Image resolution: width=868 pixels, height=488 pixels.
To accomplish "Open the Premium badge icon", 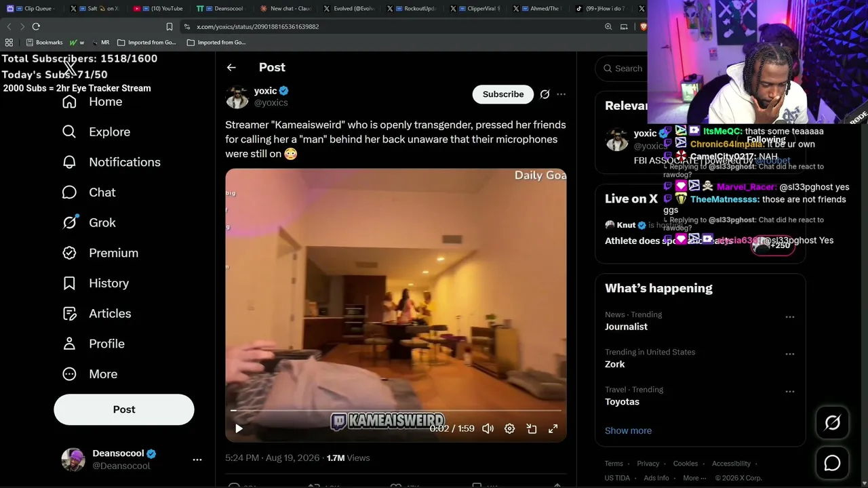I will point(69,253).
